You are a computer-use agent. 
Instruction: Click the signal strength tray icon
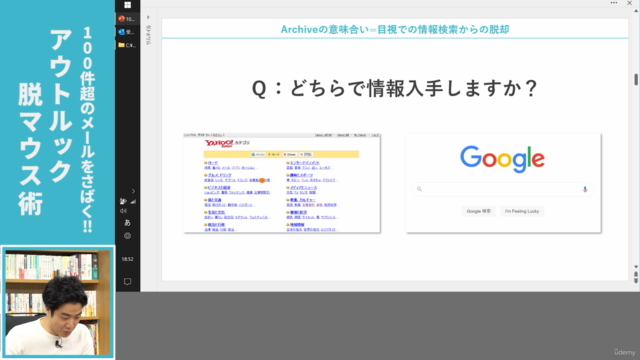click(x=133, y=201)
